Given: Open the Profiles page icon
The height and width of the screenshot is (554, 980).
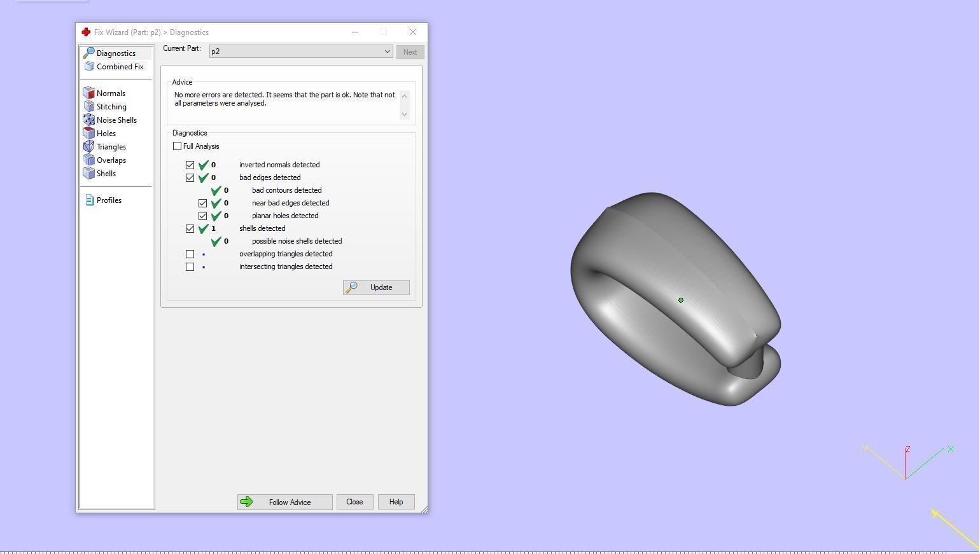Looking at the screenshot, I should [89, 200].
